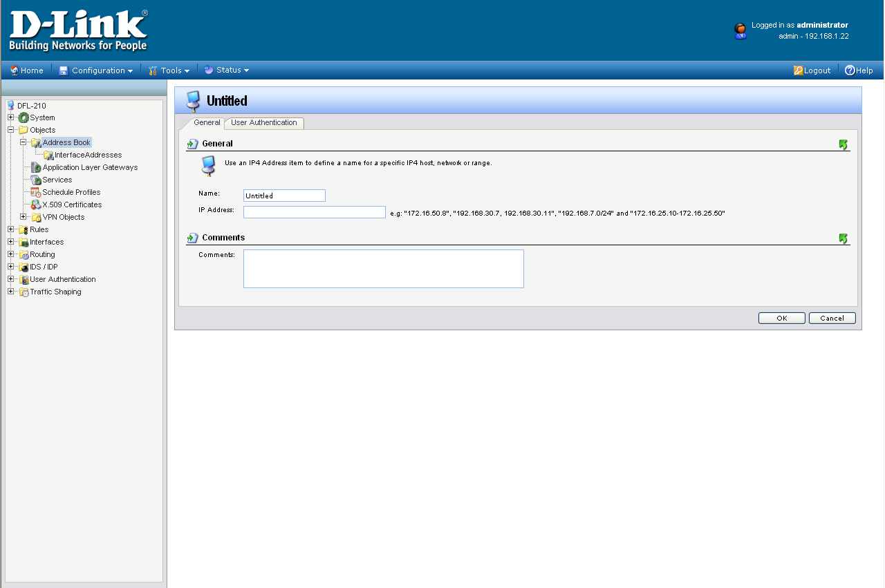The height and width of the screenshot is (588, 885).
Task: Expand the Rules tree node
Action: click(x=11, y=229)
